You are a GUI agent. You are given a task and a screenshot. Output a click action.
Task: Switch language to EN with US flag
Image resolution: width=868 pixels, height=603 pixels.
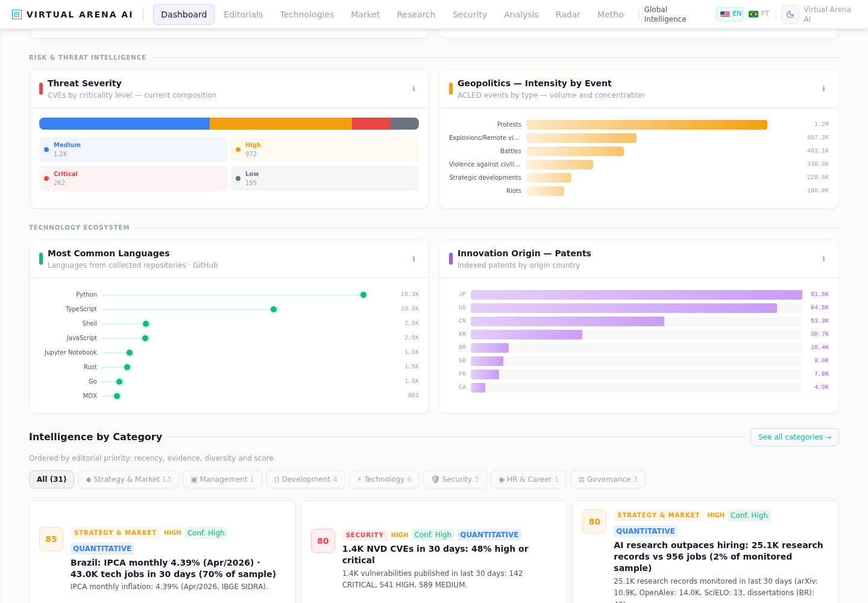tap(730, 14)
